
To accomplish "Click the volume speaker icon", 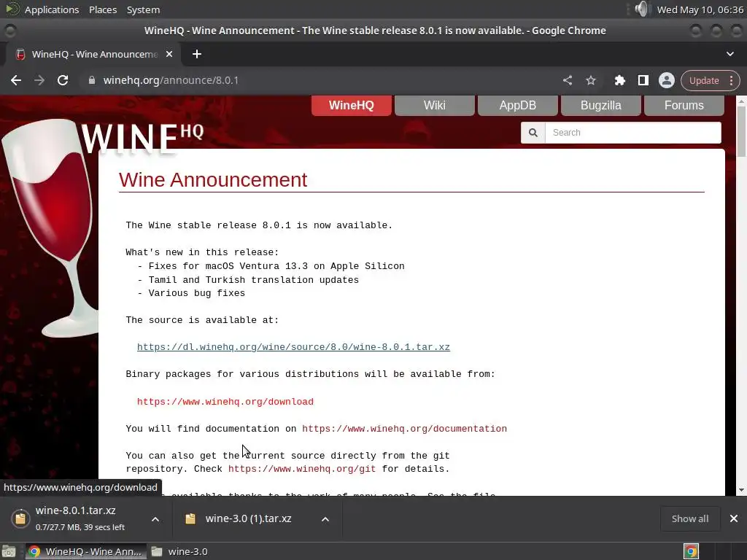I will tap(642, 9).
